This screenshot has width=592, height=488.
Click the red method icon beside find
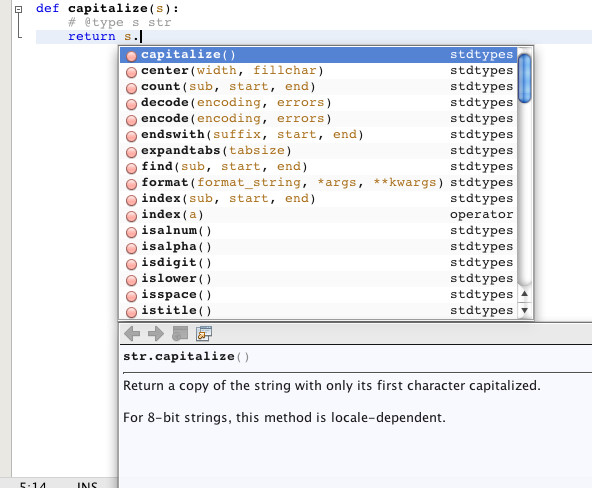point(131,168)
